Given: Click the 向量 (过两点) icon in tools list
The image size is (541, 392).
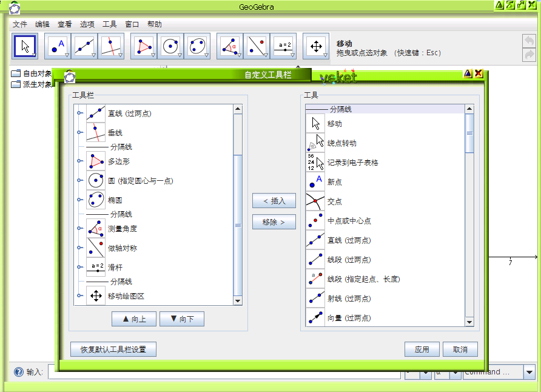Looking at the screenshot, I should [x=315, y=317].
